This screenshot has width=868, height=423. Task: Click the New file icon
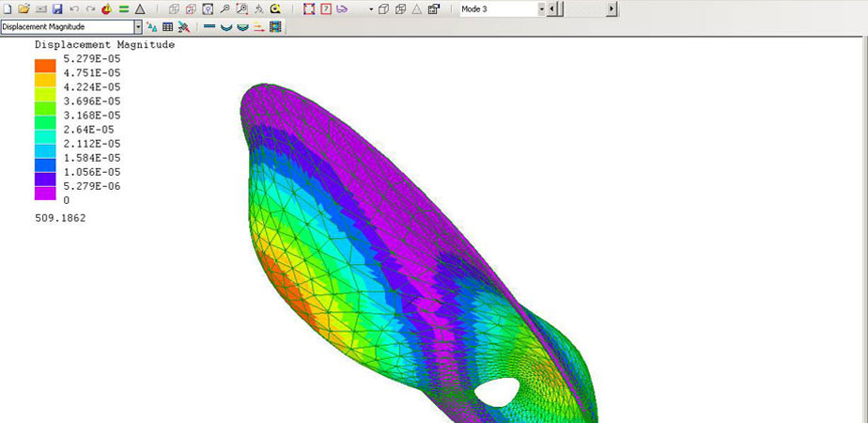pyautogui.click(x=8, y=8)
